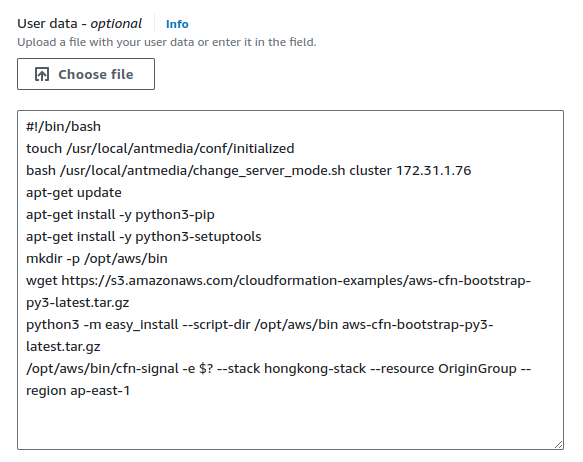Place cursor at the IP address 172.31.1.76
This screenshot has width=583, height=462.
click(x=434, y=171)
